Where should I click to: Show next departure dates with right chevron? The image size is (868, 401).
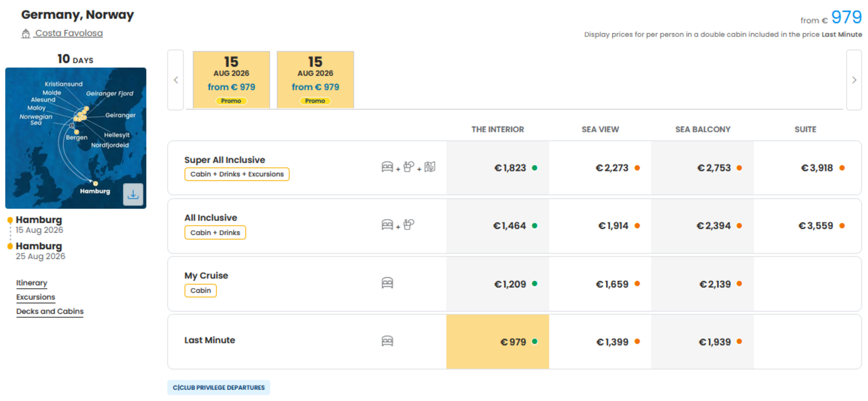coord(854,80)
